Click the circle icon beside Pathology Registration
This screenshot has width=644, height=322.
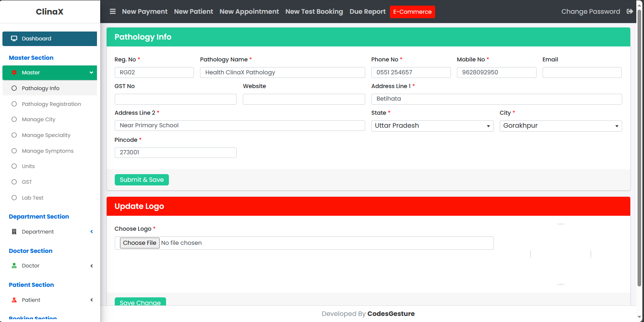[x=14, y=104]
